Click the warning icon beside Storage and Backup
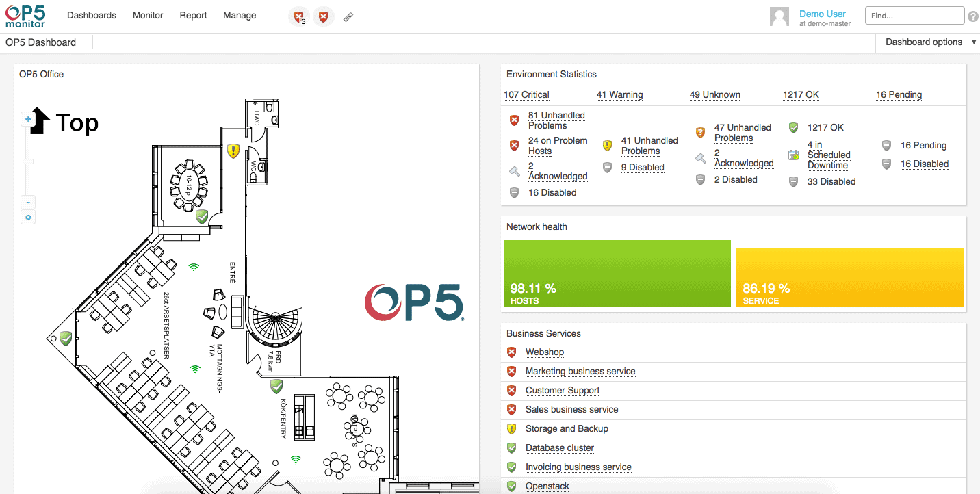This screenshot has height=494, width=980. click(x=512, y=428)
